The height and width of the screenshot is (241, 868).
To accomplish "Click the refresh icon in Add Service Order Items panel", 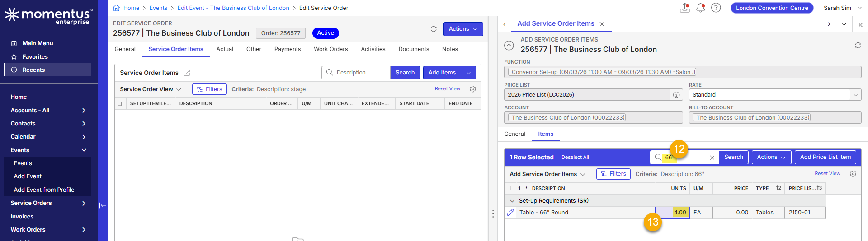I will tap(858, 45).
